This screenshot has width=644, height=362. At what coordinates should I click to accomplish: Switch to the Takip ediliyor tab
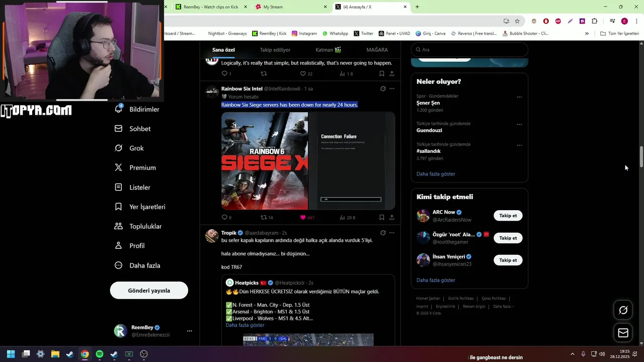(275, 50)
